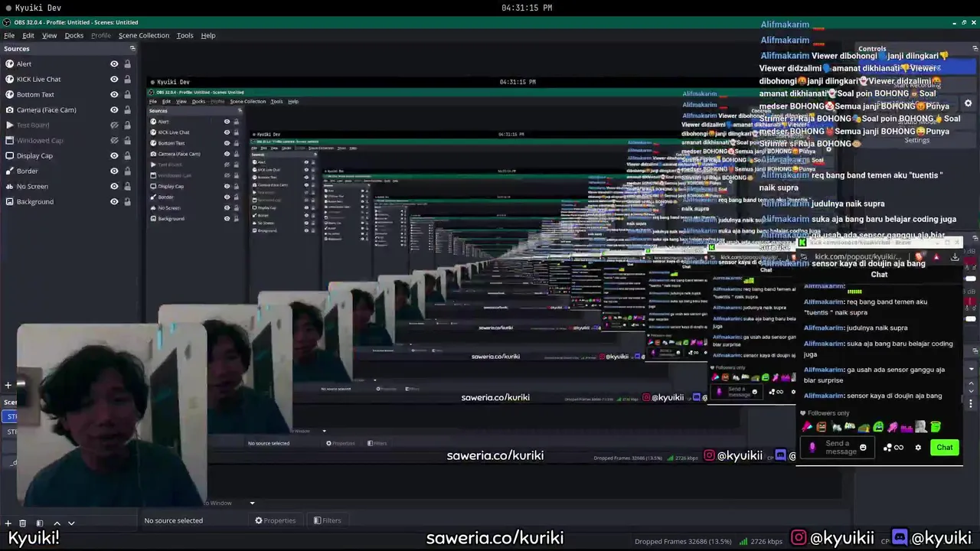Open the File menu in OBS

coord(9,35)
